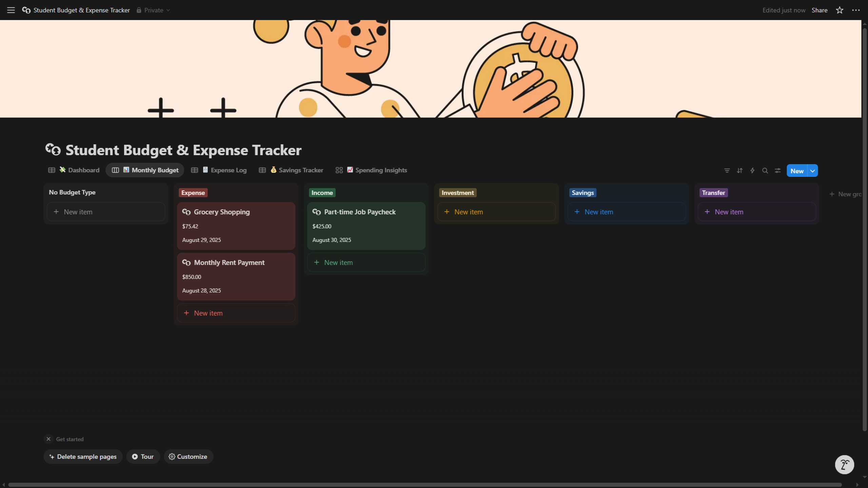The height and width of the screenshot is (488, 868).
Task: Click the page title Student Budget & Expense Tracker
Action: click(183, 150)
